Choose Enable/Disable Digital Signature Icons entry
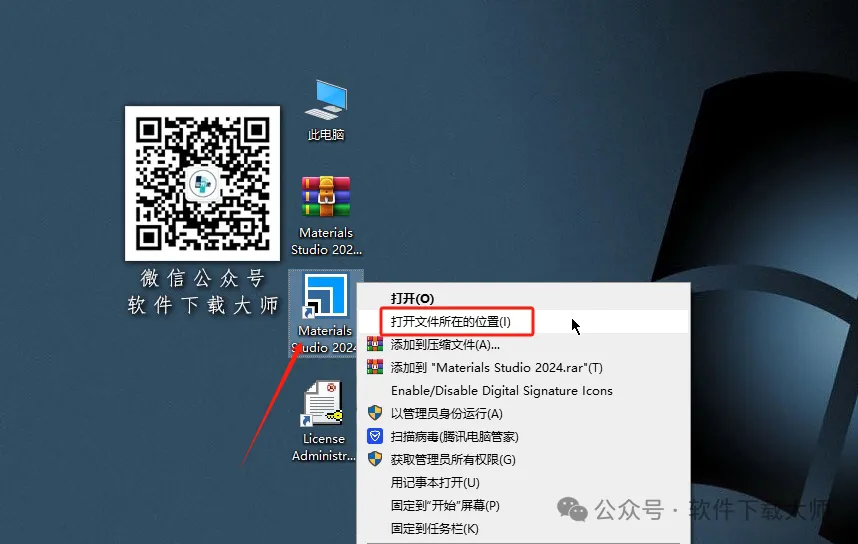The width and height of the screenshot is (858, 544). pyautogui.click(x=523, y=390)
